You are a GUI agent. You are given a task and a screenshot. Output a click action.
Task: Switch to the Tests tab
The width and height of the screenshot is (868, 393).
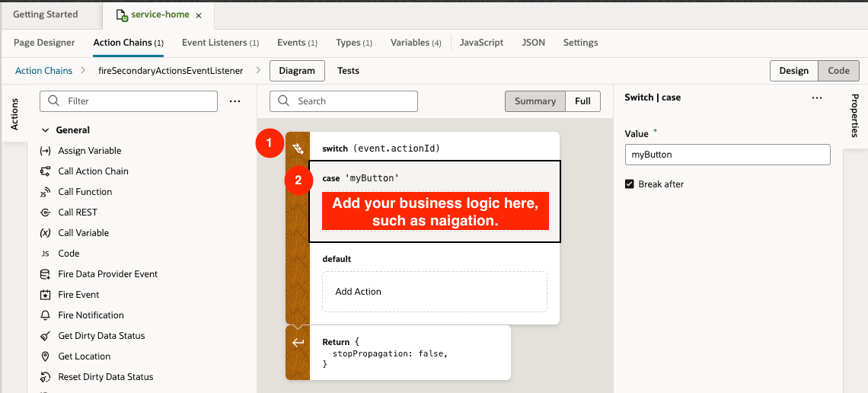tap(348, 71)
